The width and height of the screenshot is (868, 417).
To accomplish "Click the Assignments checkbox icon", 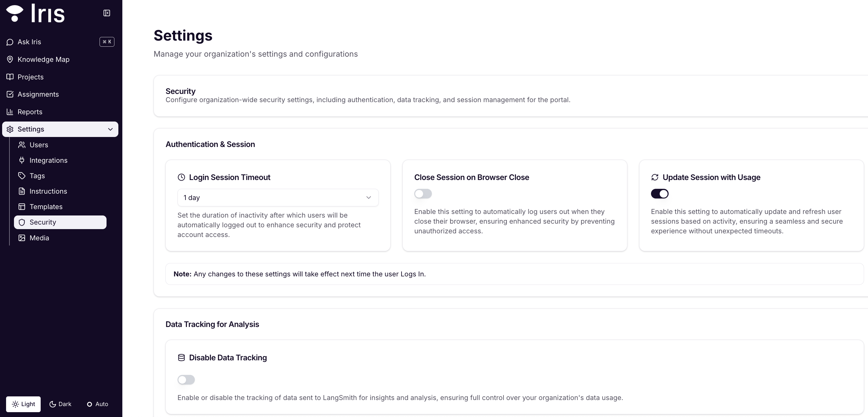I will (x=10, y=94).
